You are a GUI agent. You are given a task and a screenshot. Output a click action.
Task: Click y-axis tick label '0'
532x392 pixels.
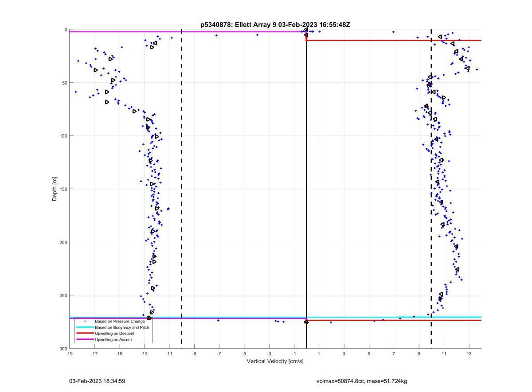66,30
